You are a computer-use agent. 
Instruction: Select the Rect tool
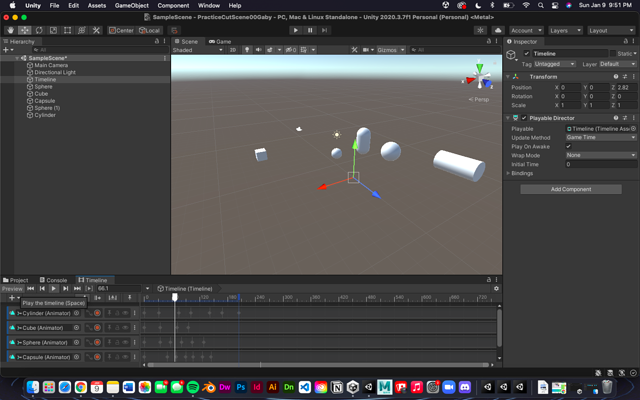pos(67,30)
